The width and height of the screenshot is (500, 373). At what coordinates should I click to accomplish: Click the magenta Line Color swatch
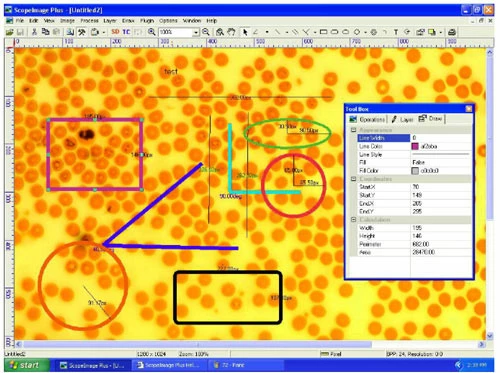coord(415,146)
